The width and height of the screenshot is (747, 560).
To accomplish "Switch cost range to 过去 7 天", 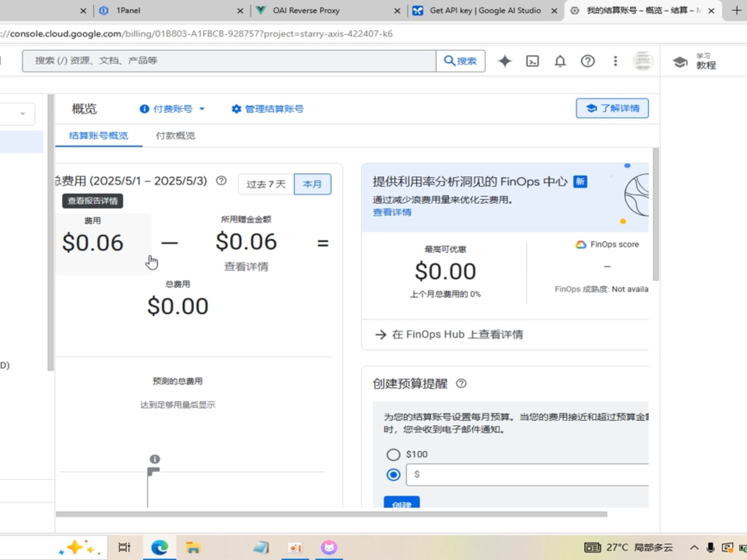I will (x=266, y=184).
